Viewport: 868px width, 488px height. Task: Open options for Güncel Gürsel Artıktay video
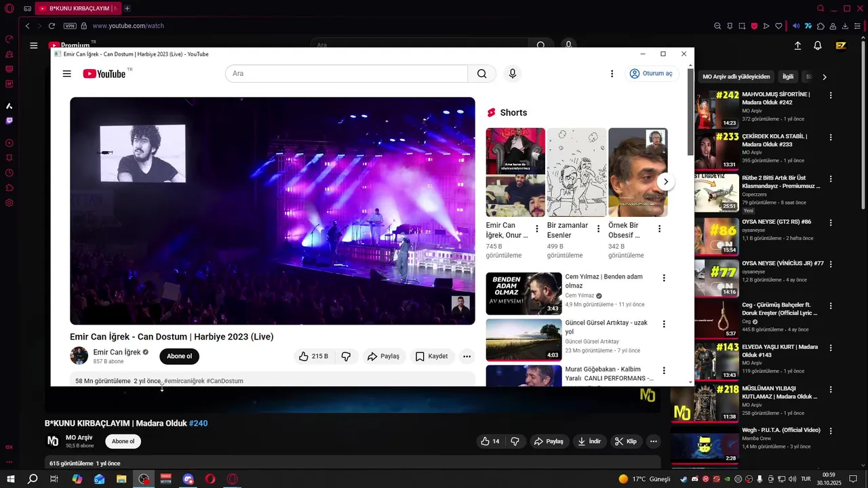point(664,324)
